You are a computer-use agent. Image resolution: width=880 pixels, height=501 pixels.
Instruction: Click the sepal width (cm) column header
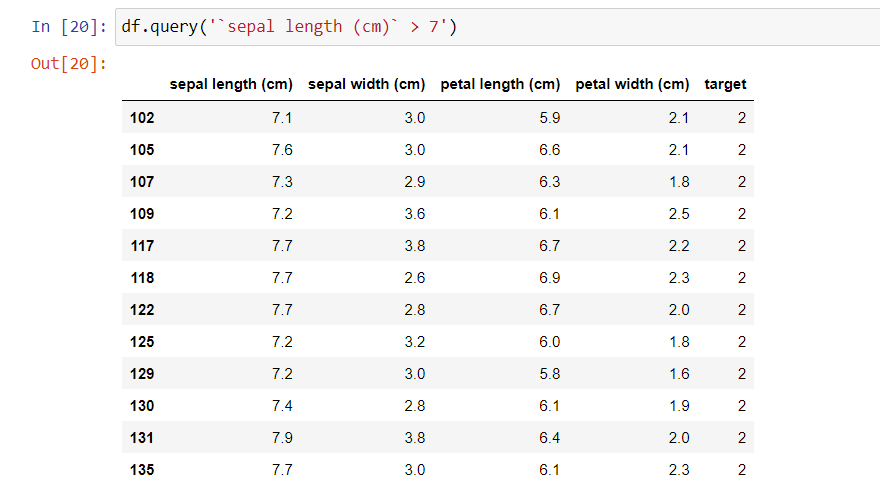(x=366, y=84)
